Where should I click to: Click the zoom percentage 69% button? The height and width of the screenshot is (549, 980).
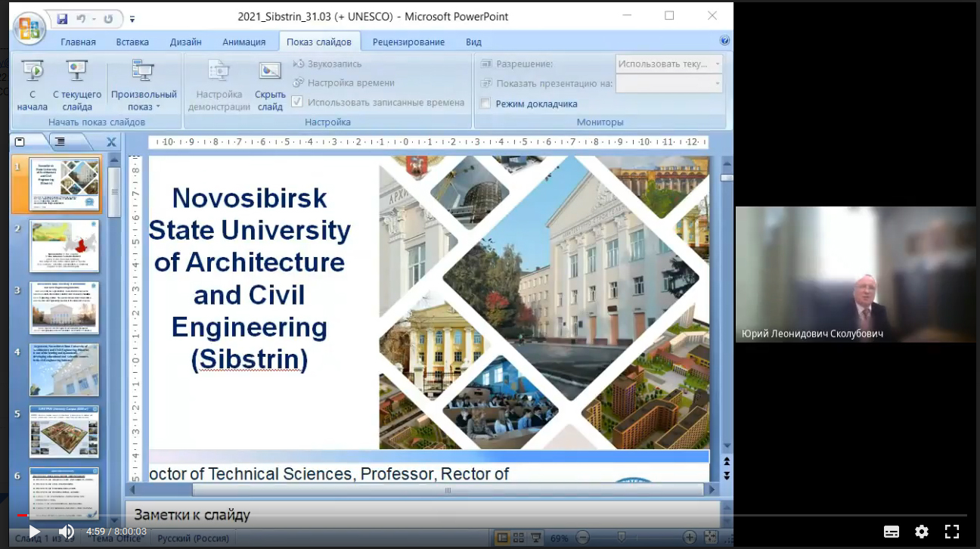[559, 538]
